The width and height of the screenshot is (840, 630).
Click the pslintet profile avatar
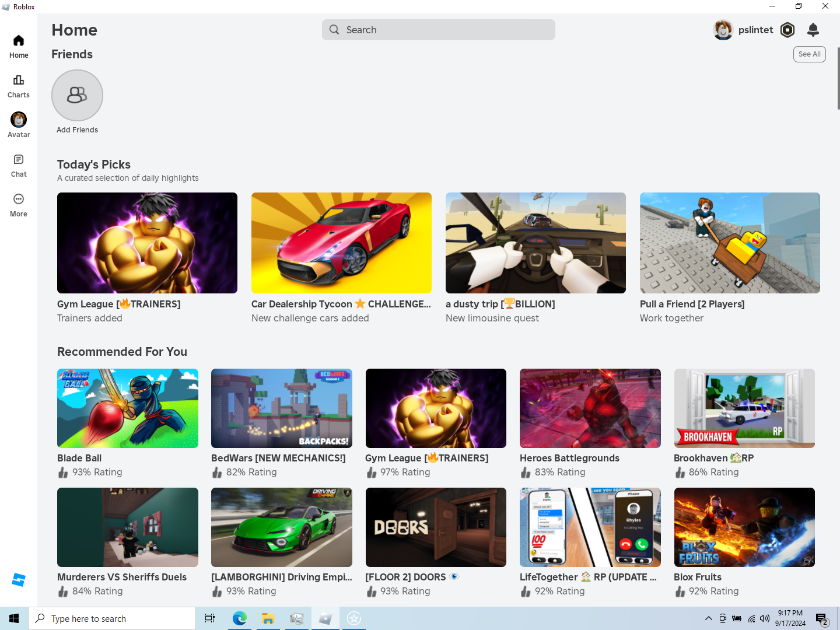click(723, 30)
